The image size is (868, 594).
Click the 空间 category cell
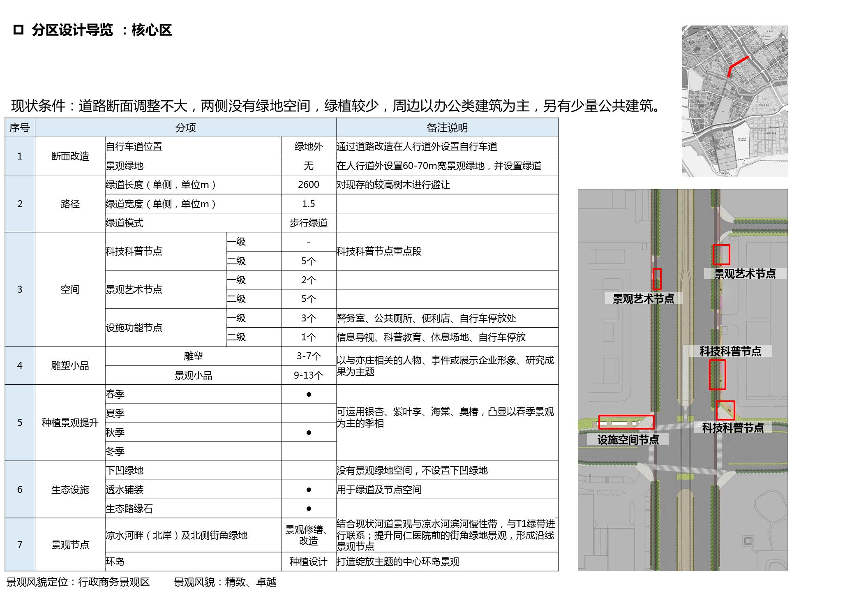[x=70, y=289]
